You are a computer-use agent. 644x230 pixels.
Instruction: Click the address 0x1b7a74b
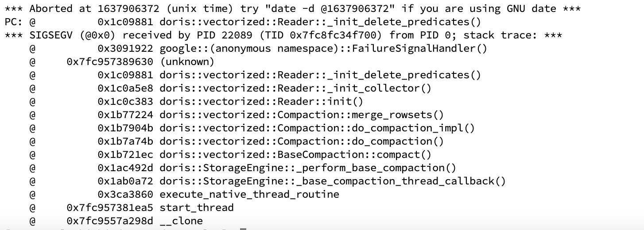coord(126,142)
